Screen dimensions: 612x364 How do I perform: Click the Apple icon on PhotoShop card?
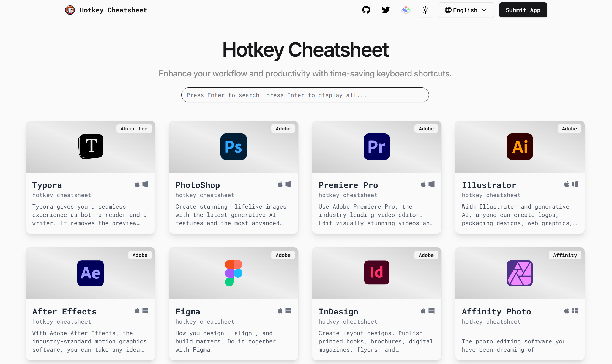(280, 184)
